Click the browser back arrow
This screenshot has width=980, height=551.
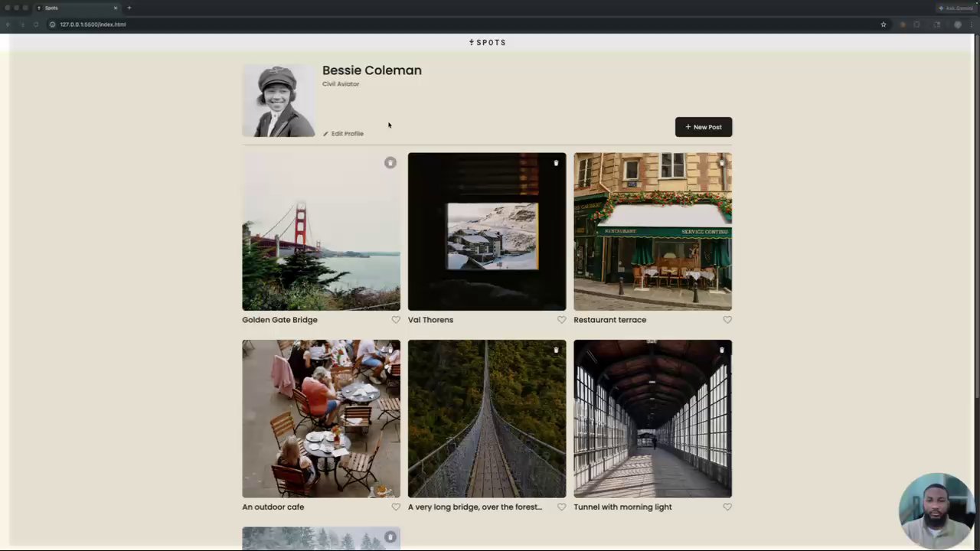click(8, 24)
